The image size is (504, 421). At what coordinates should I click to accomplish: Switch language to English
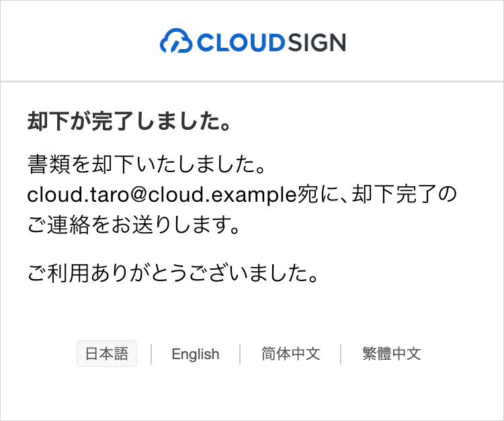click(x=196, y=354)
